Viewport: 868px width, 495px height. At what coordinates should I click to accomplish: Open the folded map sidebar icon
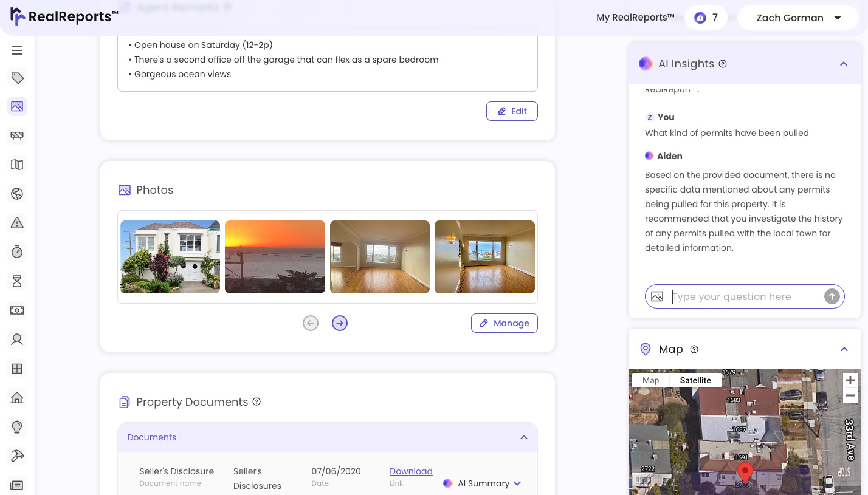tap(17, 165)
